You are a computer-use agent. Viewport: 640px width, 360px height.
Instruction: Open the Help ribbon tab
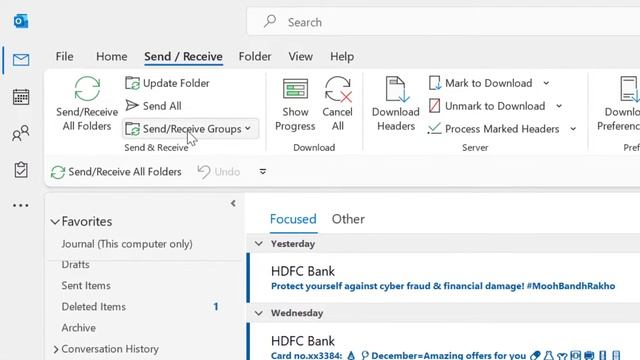(x=342, y=56)
